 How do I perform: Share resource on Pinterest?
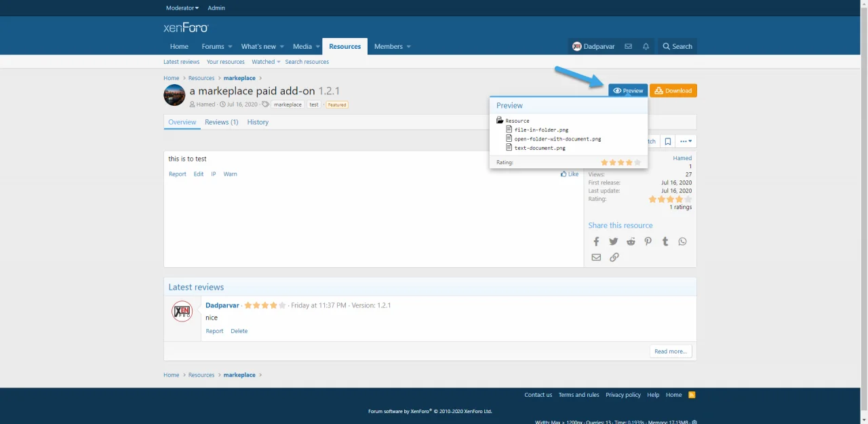[648, 242]
